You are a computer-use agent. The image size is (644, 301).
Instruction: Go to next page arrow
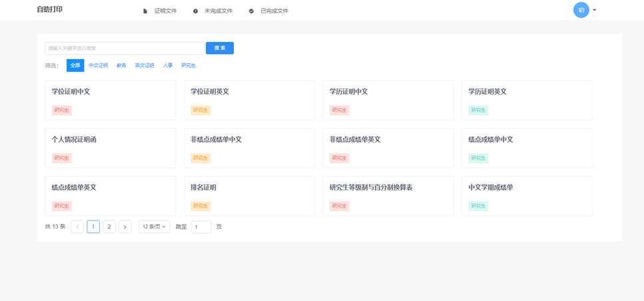[x=125, y=227]
